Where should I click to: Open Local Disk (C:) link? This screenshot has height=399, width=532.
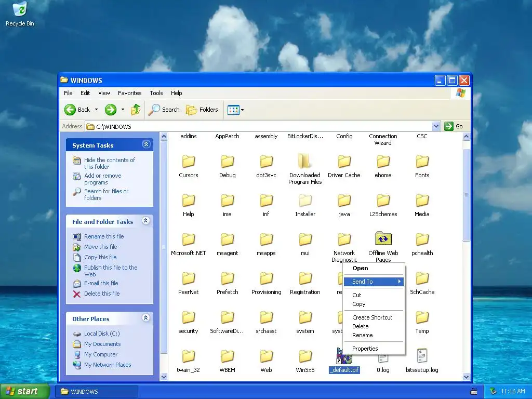pyautogui.click(x=102, y=334)
